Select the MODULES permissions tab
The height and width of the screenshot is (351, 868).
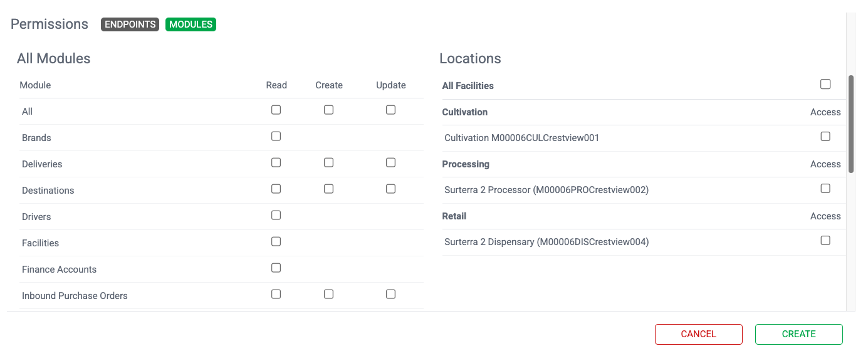[191, 24]
